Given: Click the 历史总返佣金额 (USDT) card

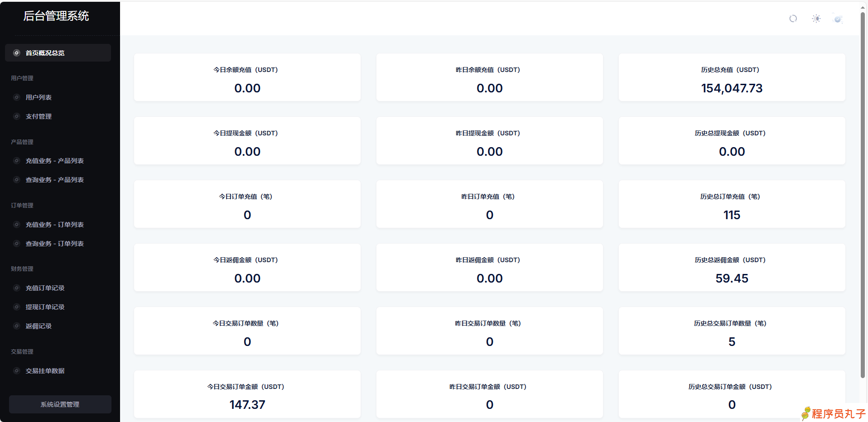Looking at the screenshot, I should (x=732, y=268).
